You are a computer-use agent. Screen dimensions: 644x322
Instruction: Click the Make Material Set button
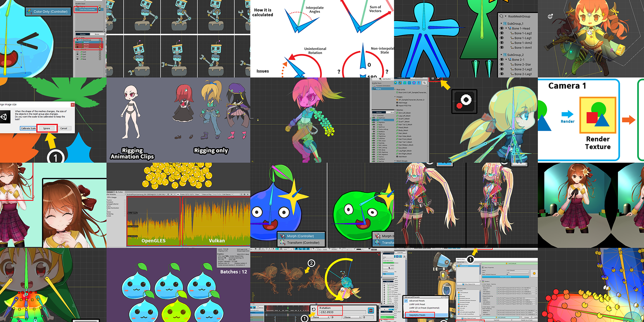click(469, 284)
